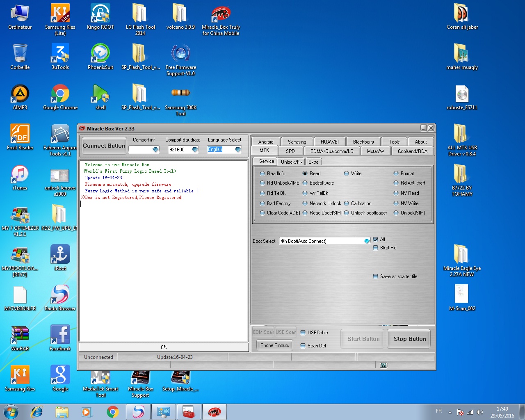Open Phone Pinouts
The height and width of the screenshot is (420, 525).
click(x=275, y=345)
